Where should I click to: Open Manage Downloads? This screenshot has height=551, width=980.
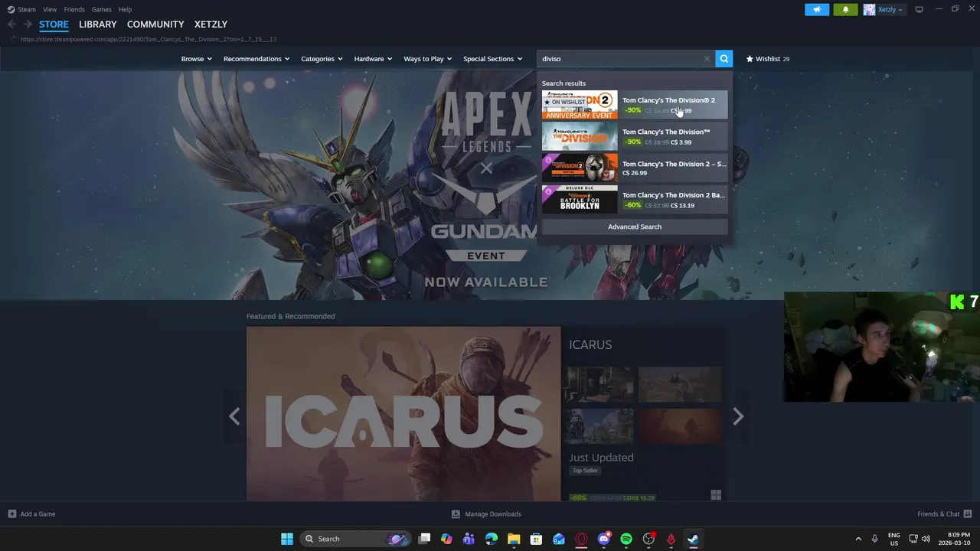tap(486, 514)
